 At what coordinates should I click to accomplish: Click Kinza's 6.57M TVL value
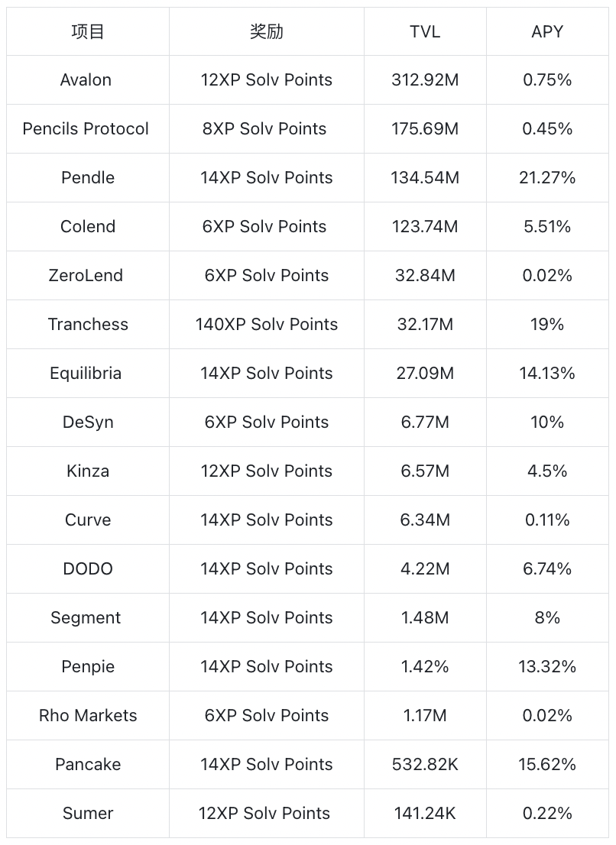[425, 471]
